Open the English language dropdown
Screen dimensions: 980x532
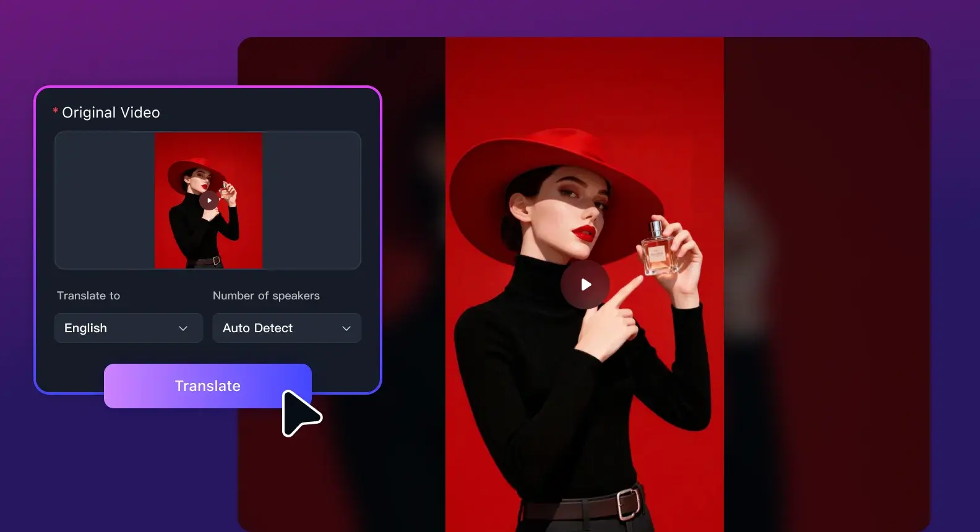[128, 328]
